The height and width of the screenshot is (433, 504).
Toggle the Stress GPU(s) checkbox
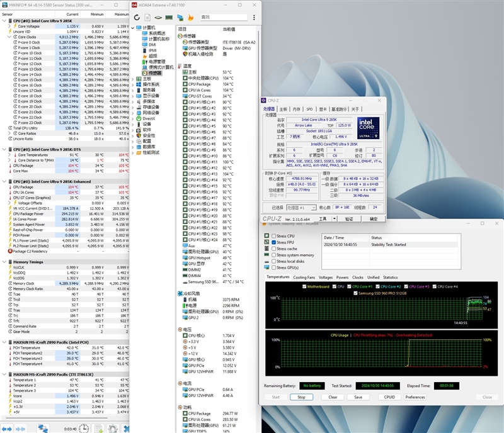pyautogui.click(x=273, y=267)
